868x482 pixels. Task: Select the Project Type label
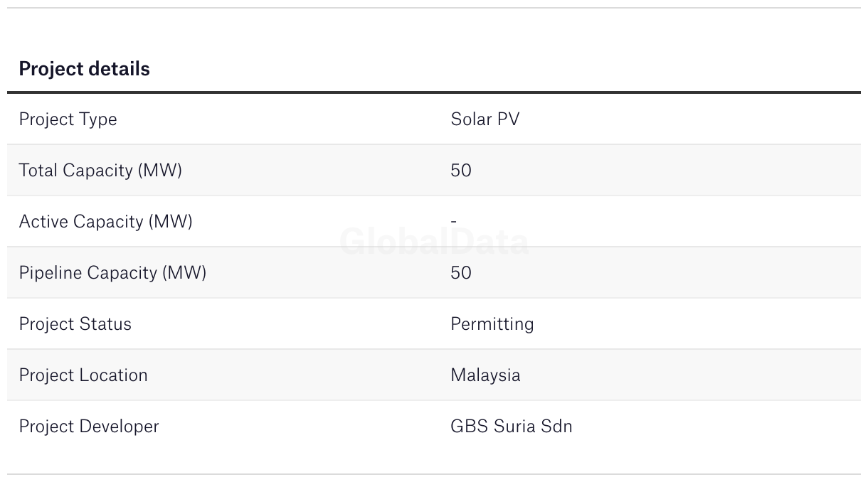pos(68,119)
